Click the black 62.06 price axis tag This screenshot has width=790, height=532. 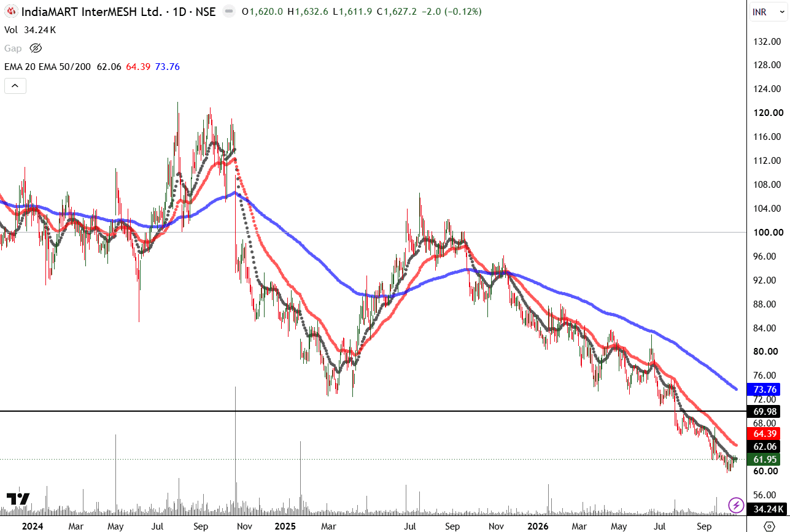764,447
